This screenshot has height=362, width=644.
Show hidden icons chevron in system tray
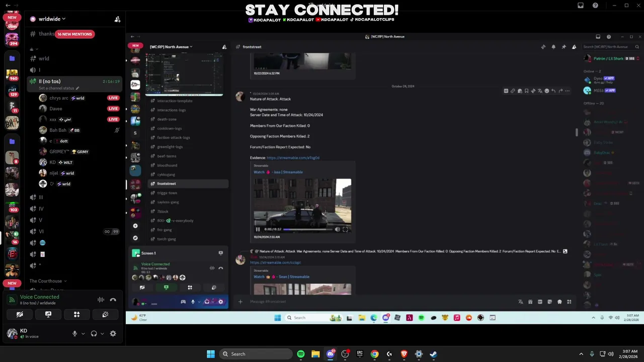pos(581,354)
